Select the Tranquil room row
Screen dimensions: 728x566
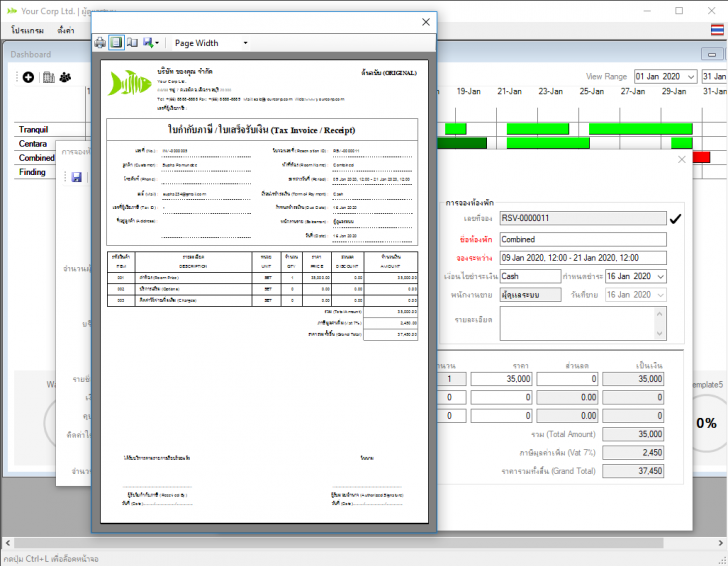point(35,130)
